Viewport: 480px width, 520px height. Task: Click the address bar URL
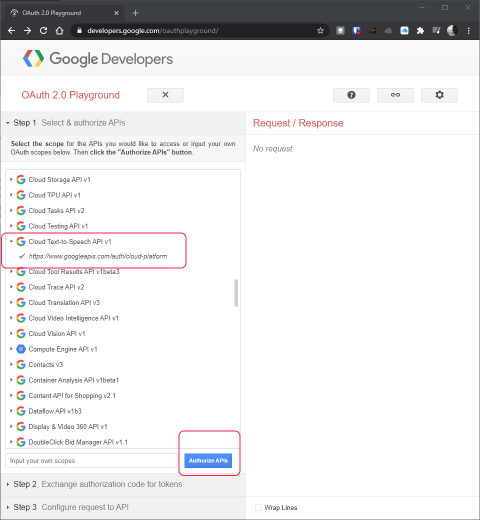tap(153, 31)
